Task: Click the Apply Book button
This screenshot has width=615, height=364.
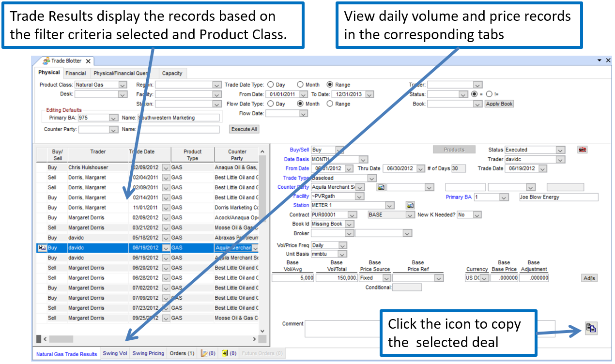Action: pyautogui.click(x=499, y=104)
